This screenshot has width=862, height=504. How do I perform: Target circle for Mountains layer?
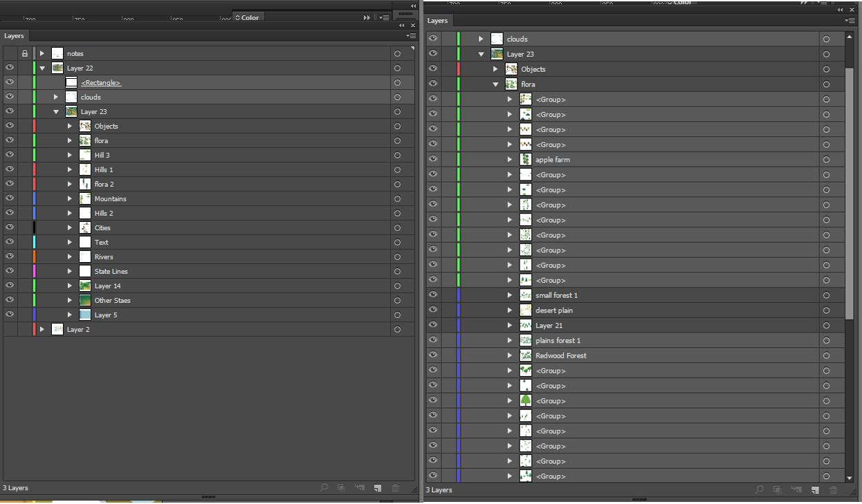coord(397,198)
